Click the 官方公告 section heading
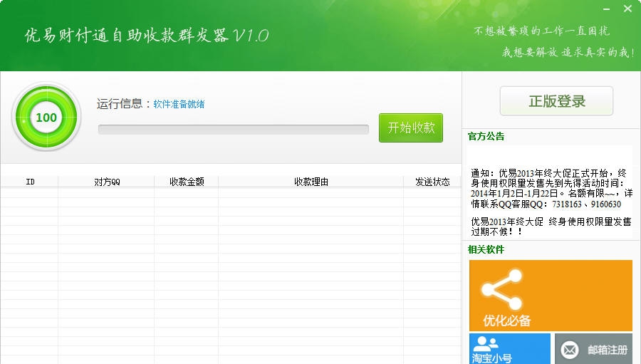Screen dimensions: 641x364 pos(486,137)
